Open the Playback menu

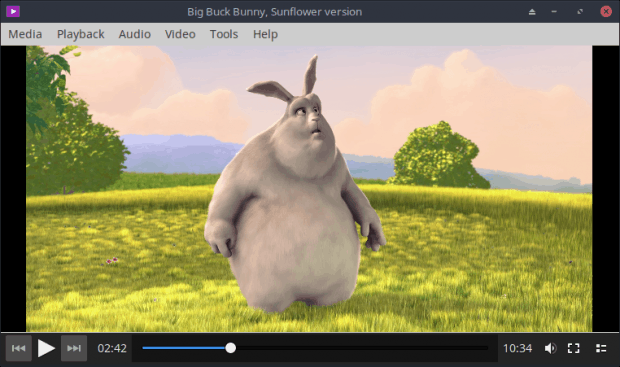81,34
